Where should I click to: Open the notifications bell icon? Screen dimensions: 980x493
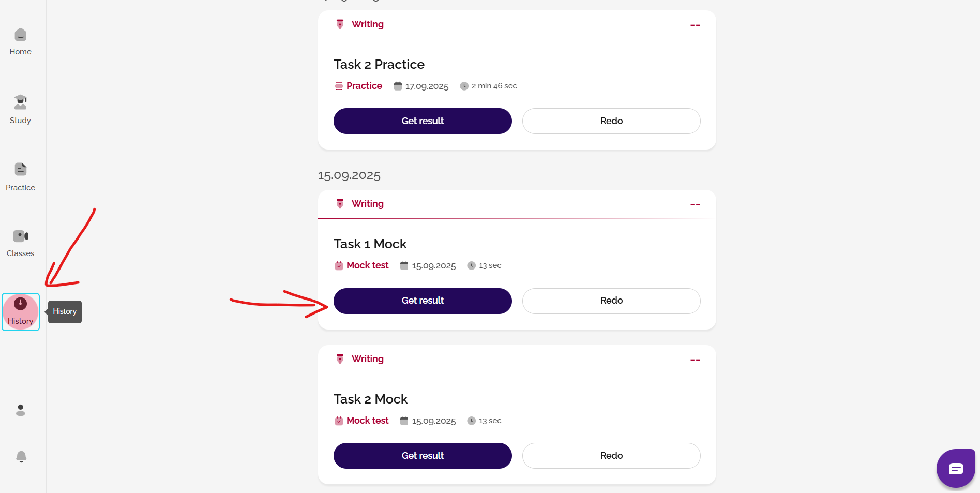[x=21, y=456]
